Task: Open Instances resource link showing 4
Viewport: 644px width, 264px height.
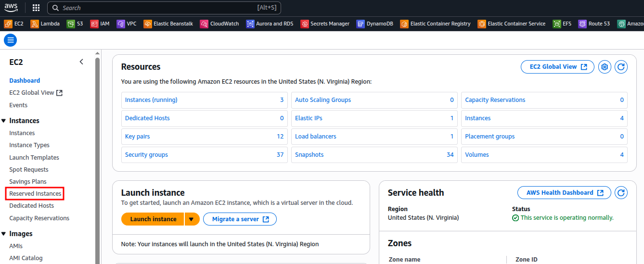Action: coord(478,118)
